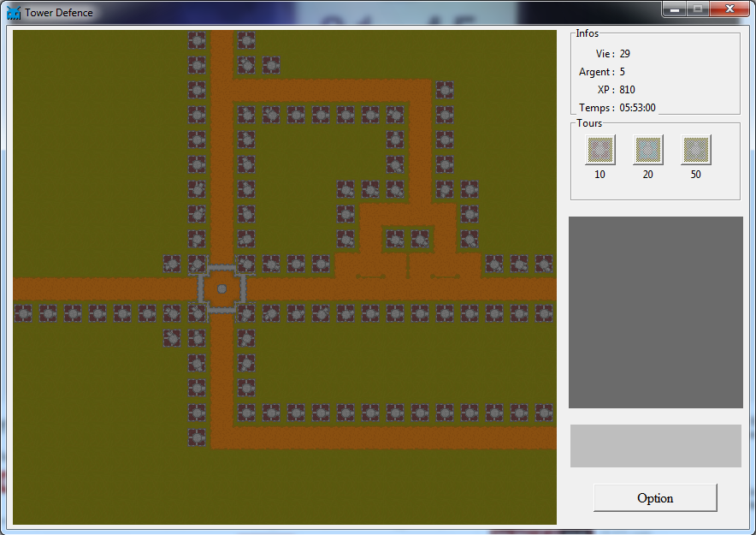Click the rightmost tower slot in the bottom row

pyautogui.click(x=544, y=413)
